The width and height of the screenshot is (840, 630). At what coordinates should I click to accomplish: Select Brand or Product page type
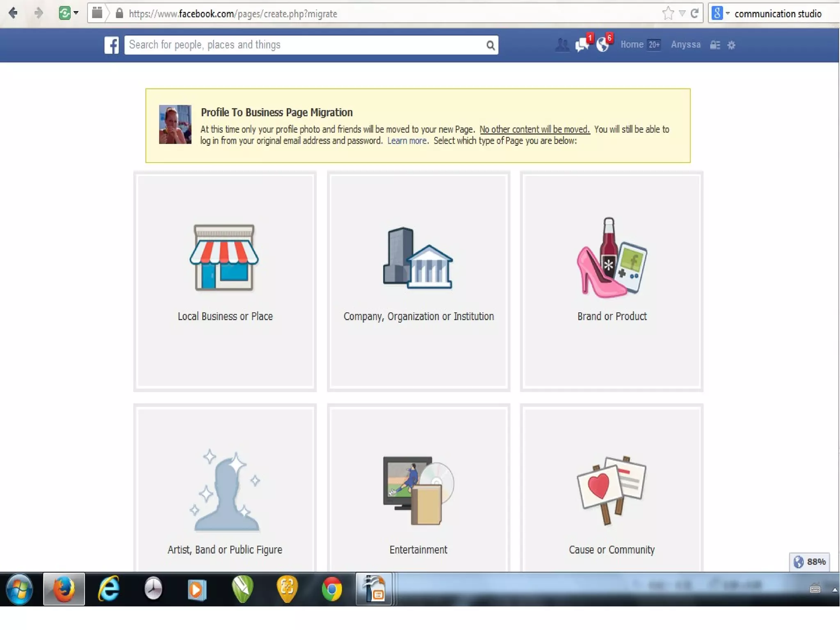pyautogui.click(x=612, y=281)
